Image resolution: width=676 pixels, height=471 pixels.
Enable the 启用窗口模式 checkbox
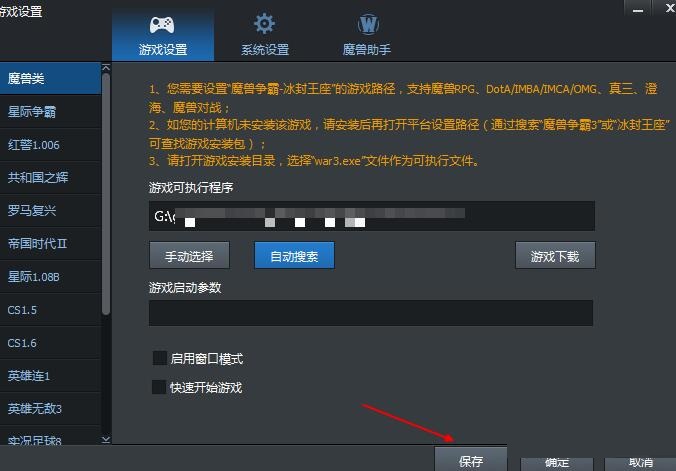pos(160,358)
